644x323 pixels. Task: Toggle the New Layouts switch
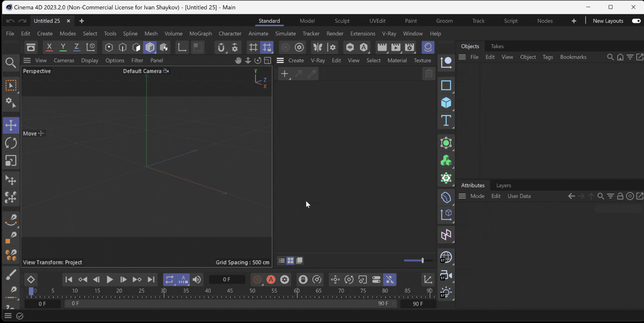636,21
